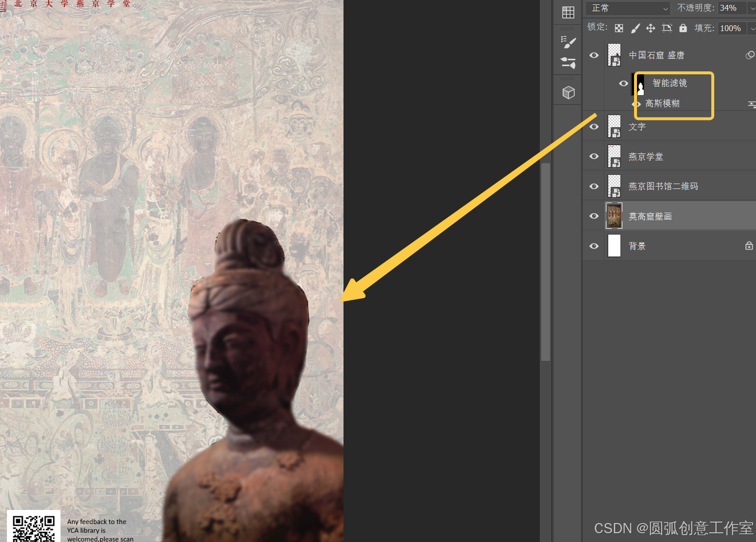Click the 高斯模糊 filter name

[662, 103]
